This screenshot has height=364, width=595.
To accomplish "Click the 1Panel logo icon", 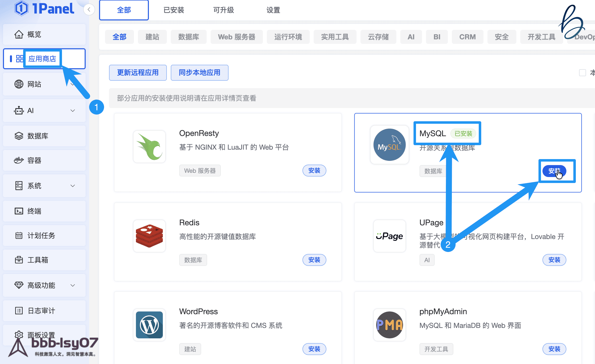I will [x=22, y=8].
